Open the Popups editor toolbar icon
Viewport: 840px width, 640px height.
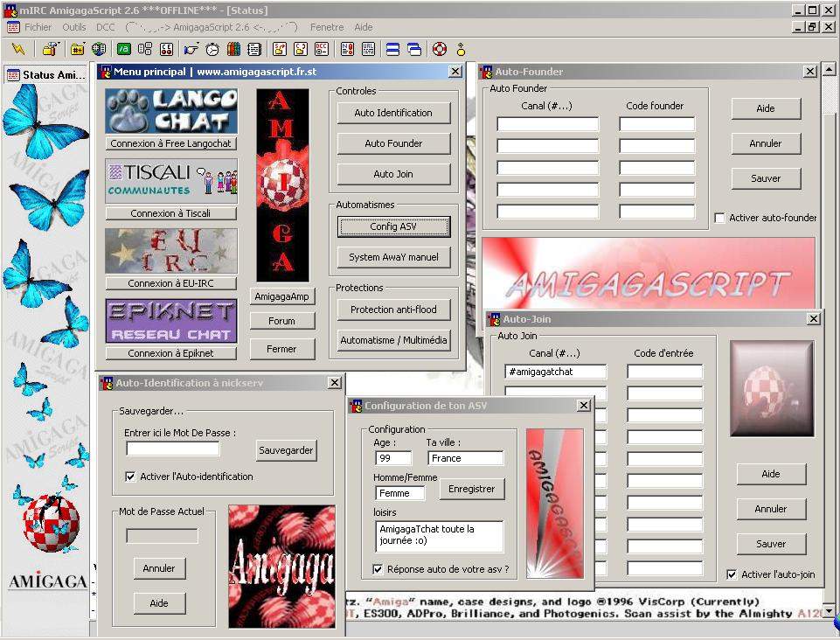point(144,50)
